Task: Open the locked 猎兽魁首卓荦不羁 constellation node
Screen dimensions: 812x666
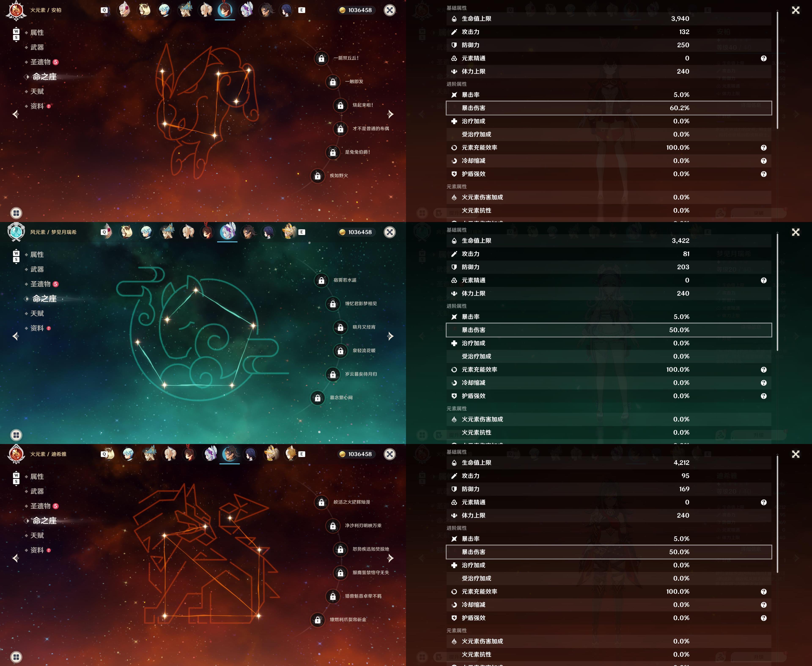Action: click(x=333, y=596)
